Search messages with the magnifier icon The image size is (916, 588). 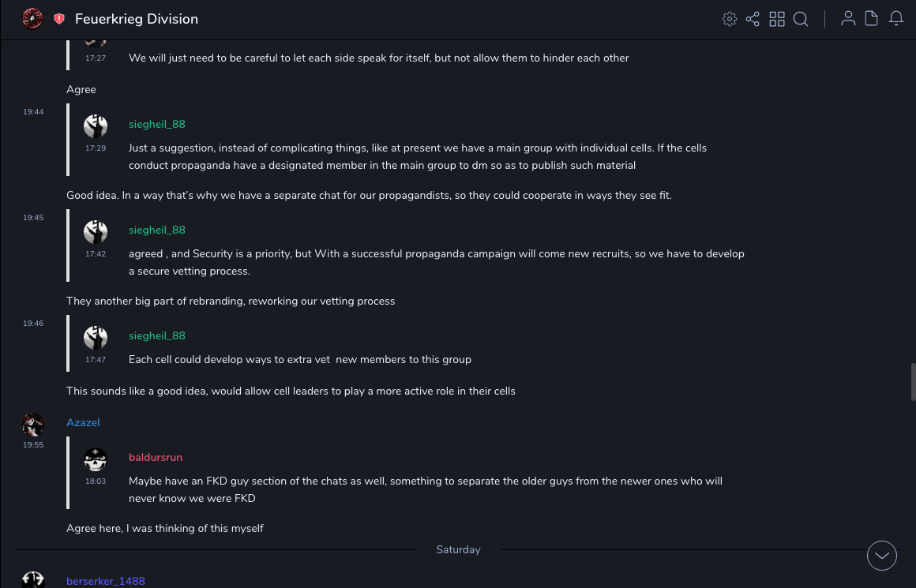[x=801, y=19]
